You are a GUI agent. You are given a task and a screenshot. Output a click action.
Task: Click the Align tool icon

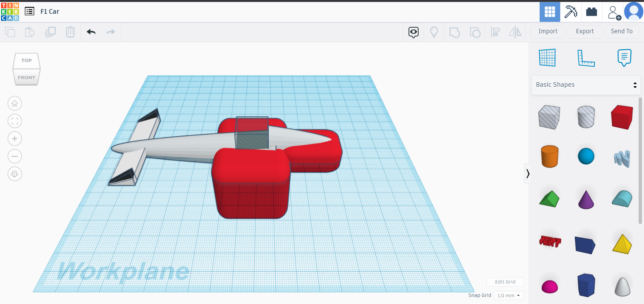(x=495, y=32)
